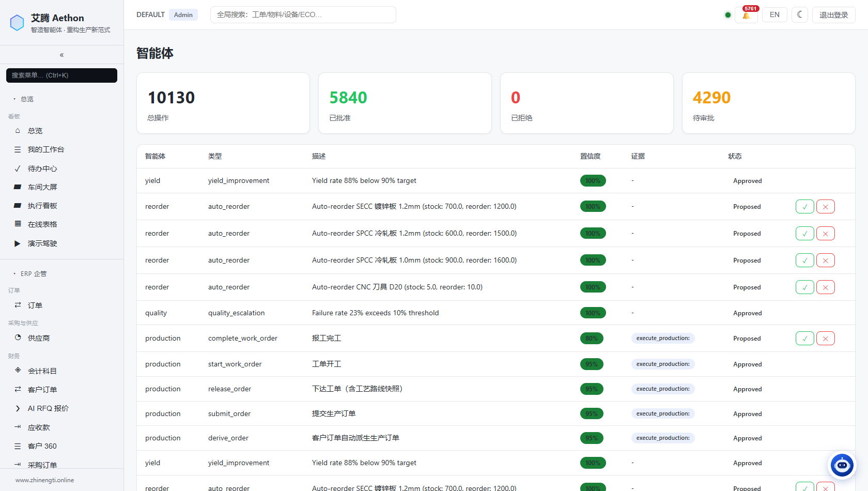This screenshot has height=491, width=868.
Task: Toggle dark mode moon icon
Action: click(800, 14)
